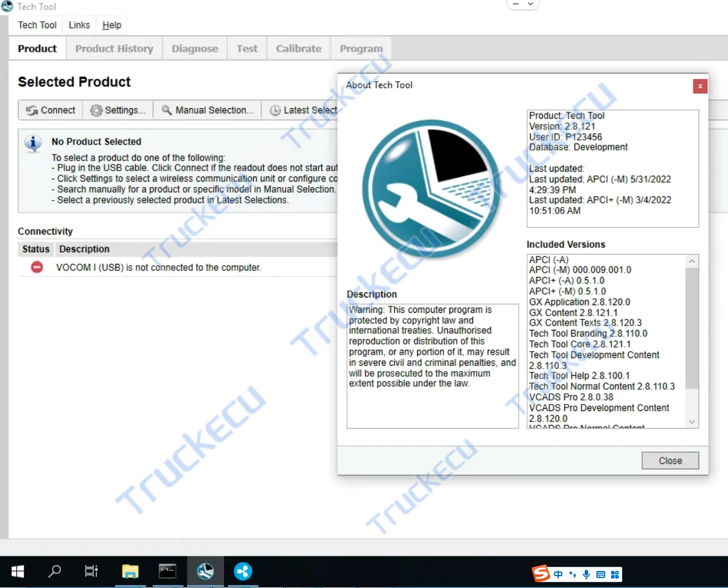
Task: Open the IME toolbox grid icon
Action: click(615, 574)
